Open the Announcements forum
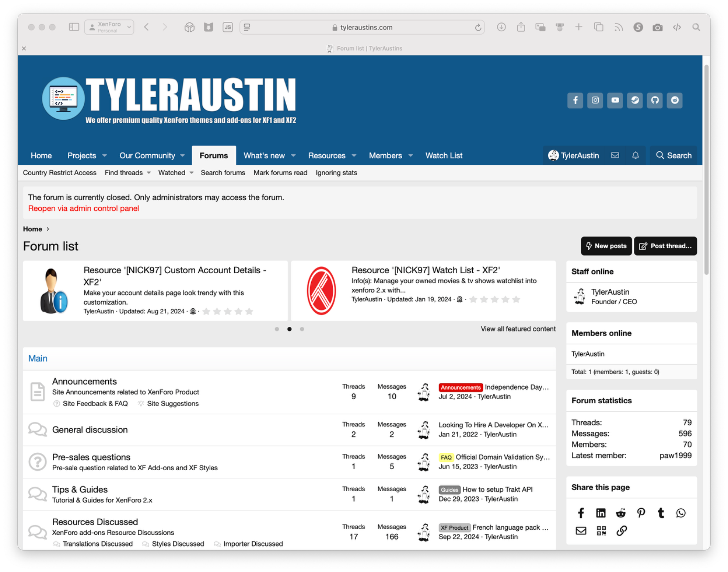Viewport: 728px width, 572px height. pyautogui.click(x=85, y=381)
